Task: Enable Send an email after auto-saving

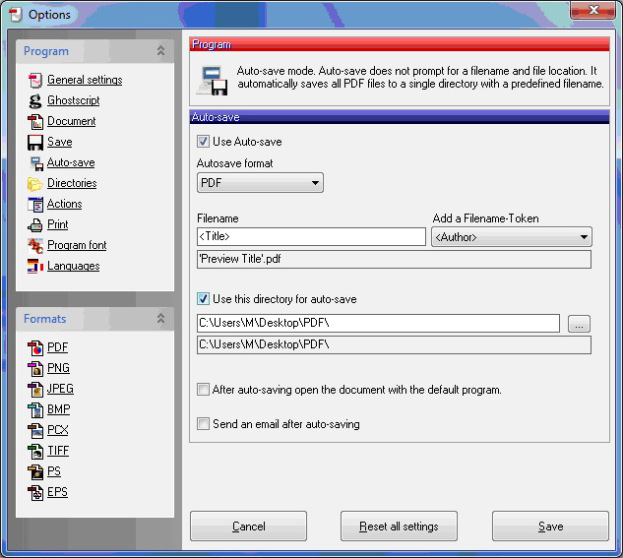Action: tap(203, 424)
